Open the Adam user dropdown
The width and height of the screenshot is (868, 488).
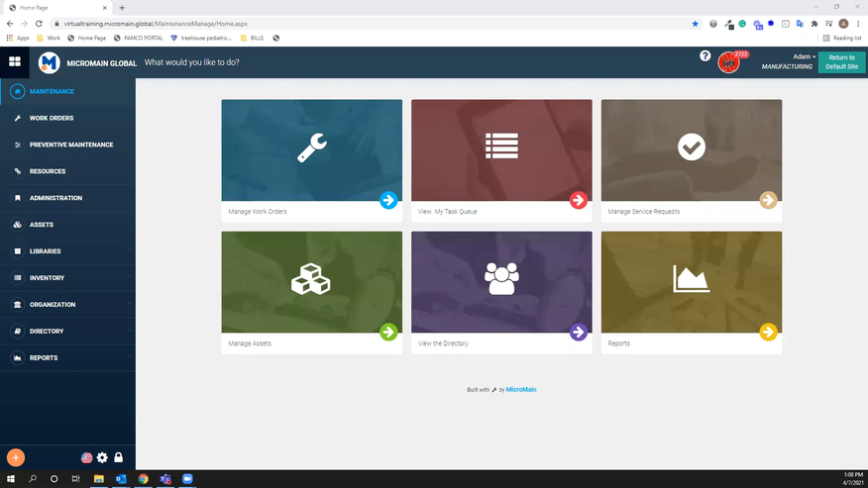click(x=804, y=56)
